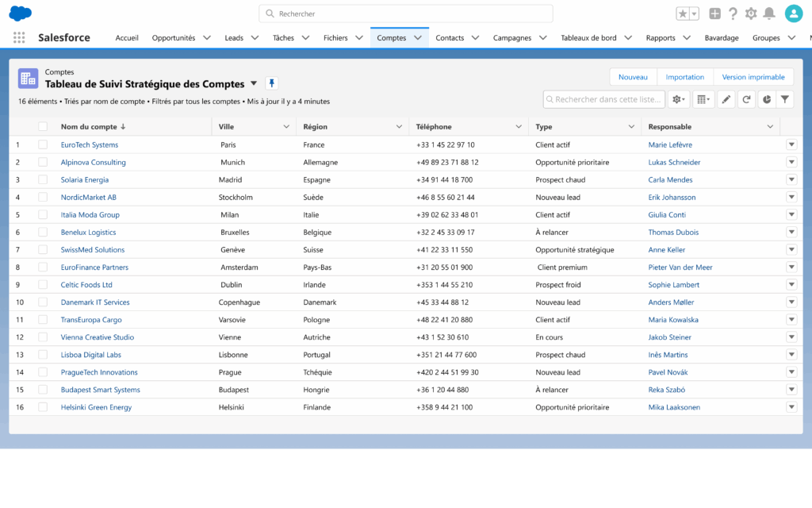Open the TransEuropa Cargo account
The image size is (812, 508).
(91, 320)
